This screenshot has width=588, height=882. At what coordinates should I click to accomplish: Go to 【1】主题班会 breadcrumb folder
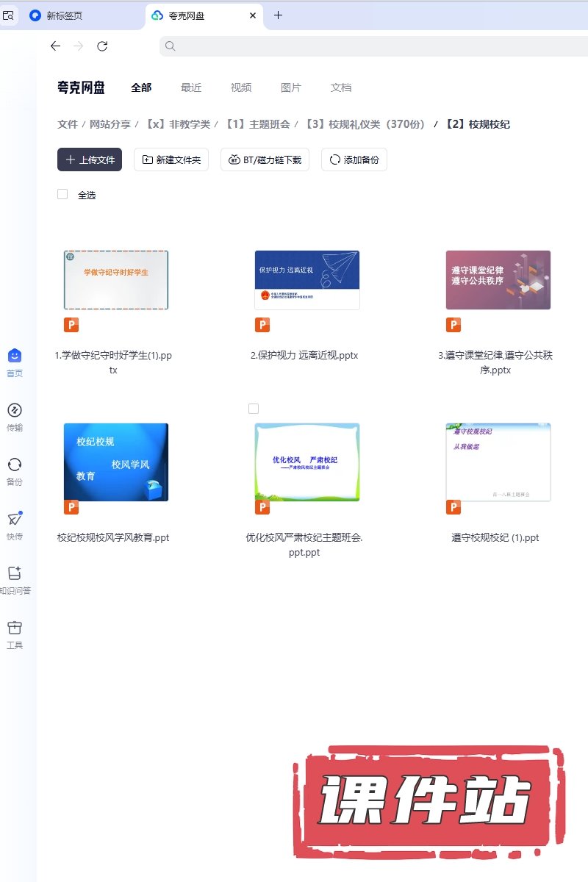pyautogui.click(x=257, y=124)
